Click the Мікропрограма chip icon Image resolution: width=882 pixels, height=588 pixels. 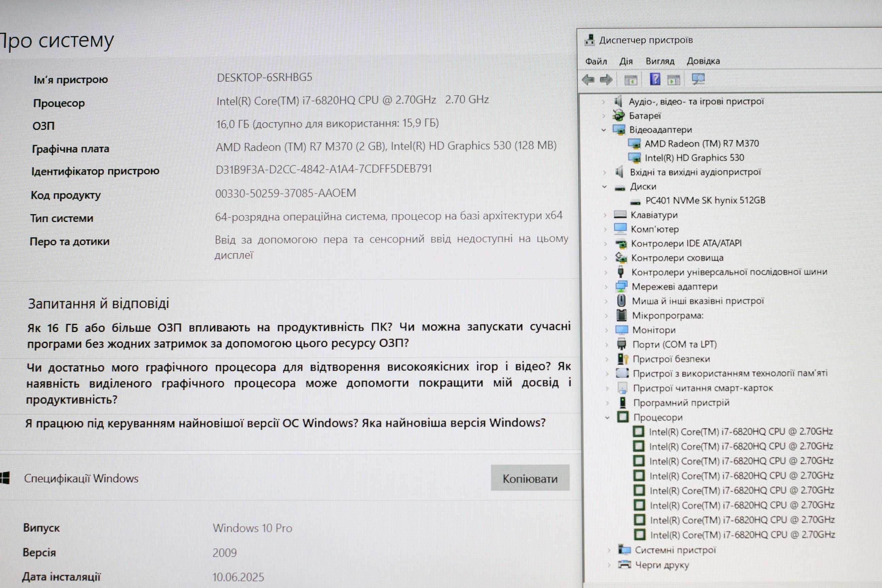[x=621, y=315]
